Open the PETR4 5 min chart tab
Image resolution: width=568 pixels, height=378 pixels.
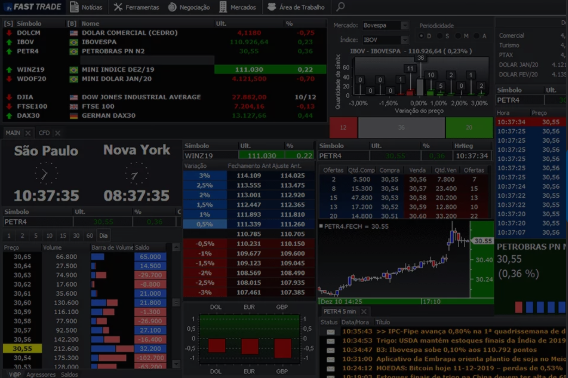pos(339,311)
